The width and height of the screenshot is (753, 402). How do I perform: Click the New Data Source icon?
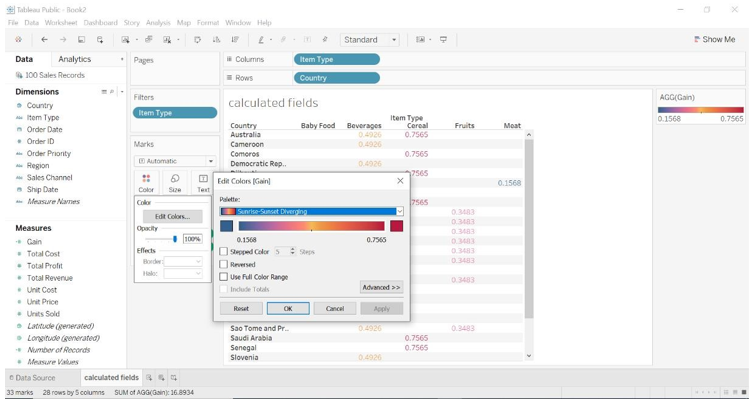100,40
